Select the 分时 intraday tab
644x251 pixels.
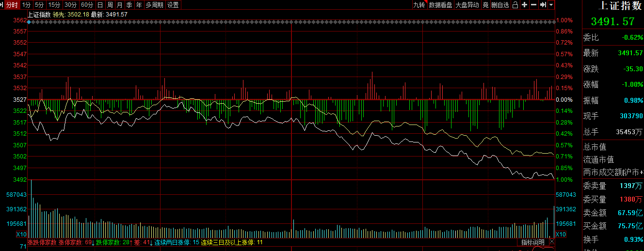click(12, 5)
